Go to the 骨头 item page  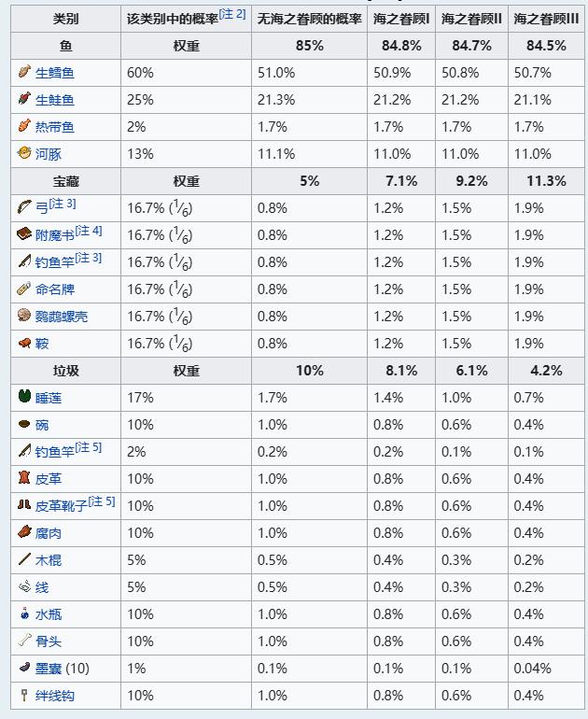(x=49, y=641)
